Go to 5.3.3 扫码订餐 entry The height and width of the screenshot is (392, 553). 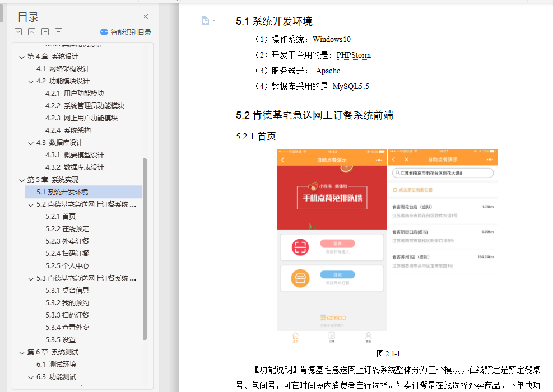point(67,315)
